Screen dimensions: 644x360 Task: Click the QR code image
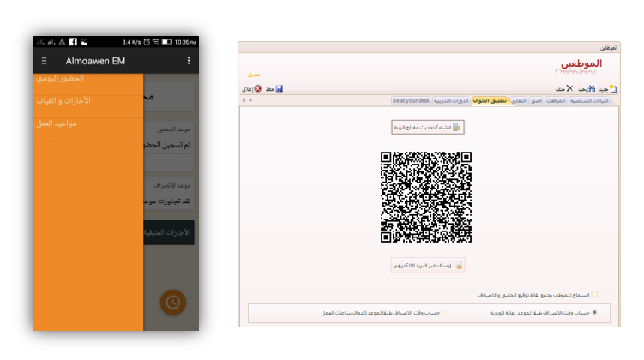[x=426, y=197]
